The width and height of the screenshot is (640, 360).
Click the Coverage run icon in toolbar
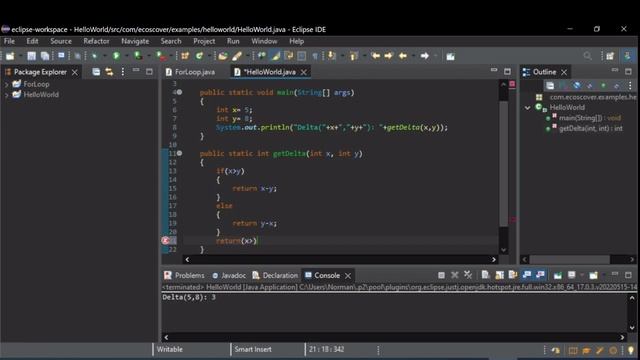pos(138,56)
